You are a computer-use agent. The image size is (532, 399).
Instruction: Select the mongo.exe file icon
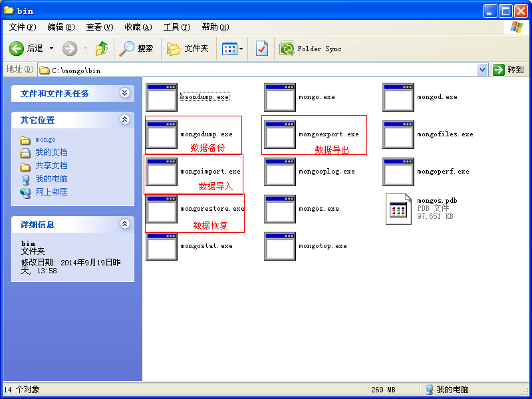tap(280, 97)
